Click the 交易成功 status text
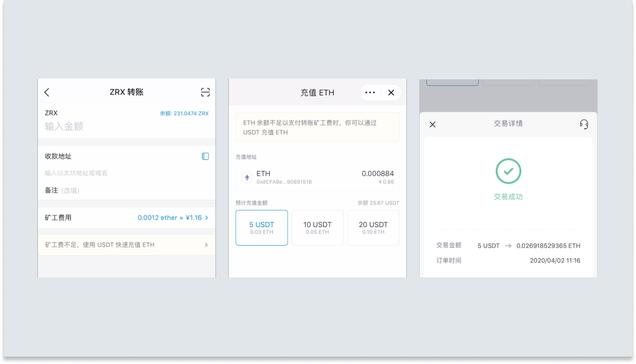The height and width of the screenshot is (364, 636). tap(508, 197)
